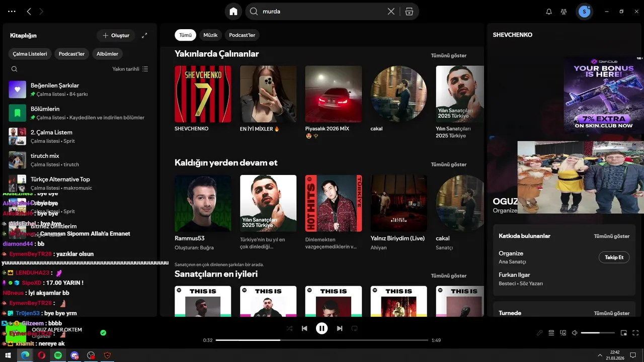Screen dimensions: 644x362
Task: Show hidden system tray icons chevron
Action: (x=600, y=355)
